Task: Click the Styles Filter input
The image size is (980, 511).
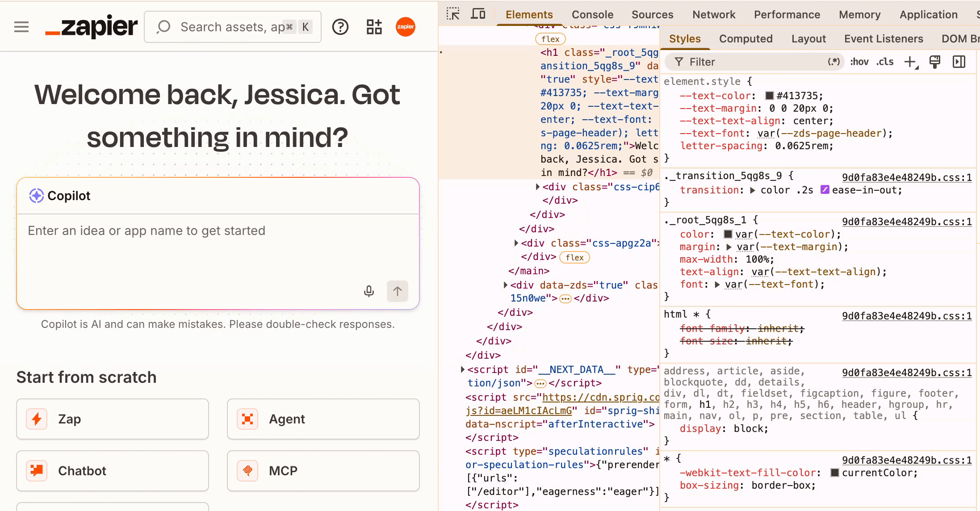Action: (x=755, y=62)
